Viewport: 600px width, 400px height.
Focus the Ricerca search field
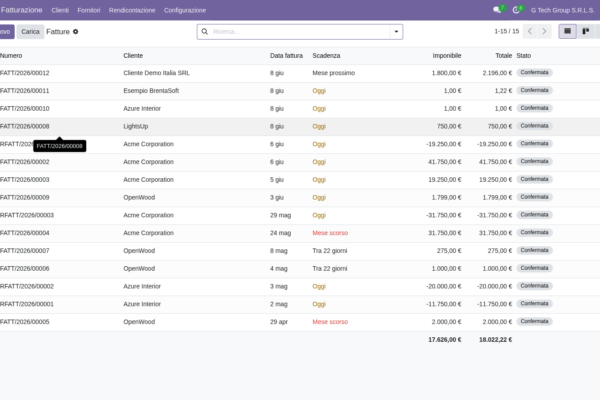coord(300,32)
